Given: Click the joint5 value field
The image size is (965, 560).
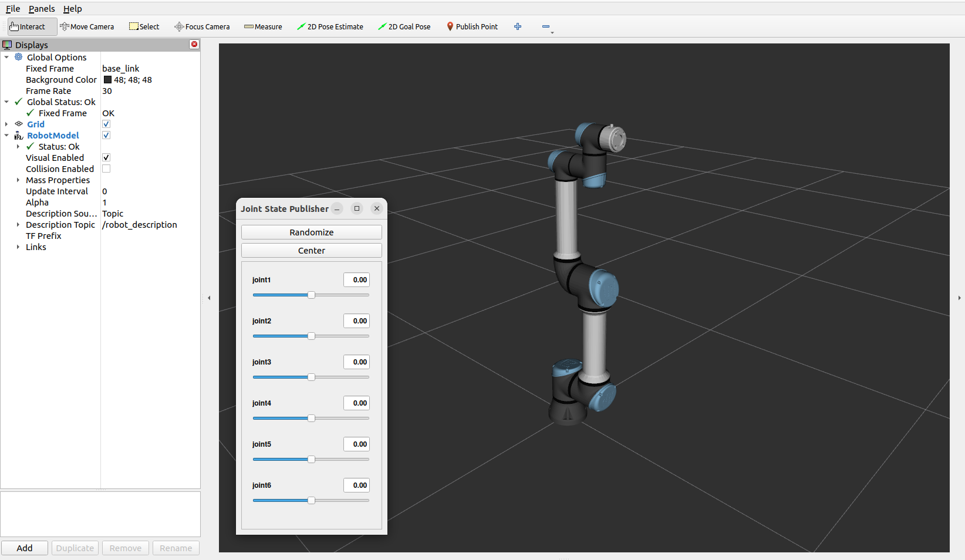Looking at the screenshot, I should 356,444.
